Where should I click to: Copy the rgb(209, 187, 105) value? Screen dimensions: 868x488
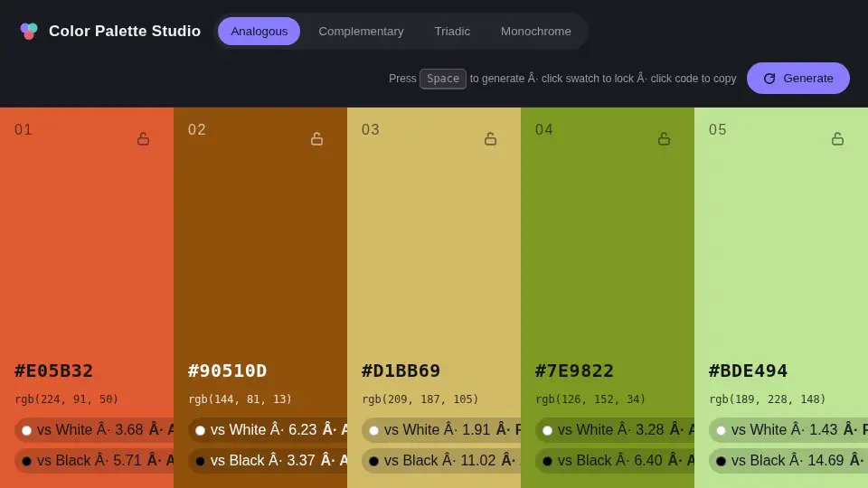[x=420, y=399]
